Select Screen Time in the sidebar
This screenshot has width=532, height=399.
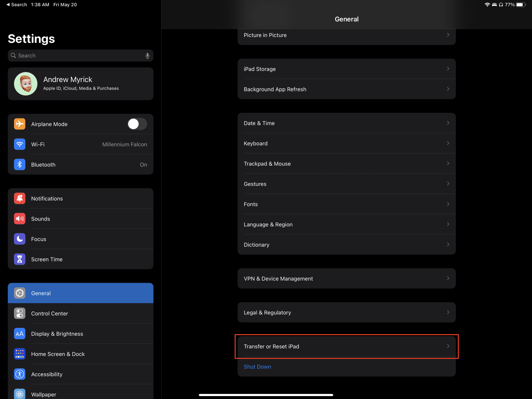pos(81,259)
